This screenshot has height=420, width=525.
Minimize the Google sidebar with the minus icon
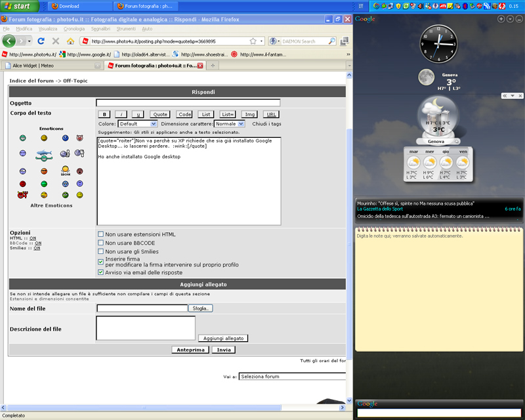pyautogui.click(x=519, y=19)
